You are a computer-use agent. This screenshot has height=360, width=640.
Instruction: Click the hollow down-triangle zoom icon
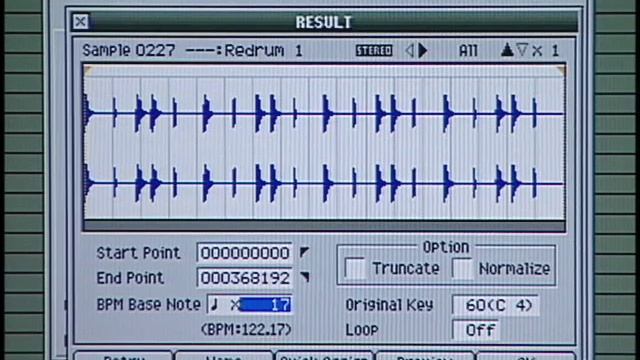point(522,50)
